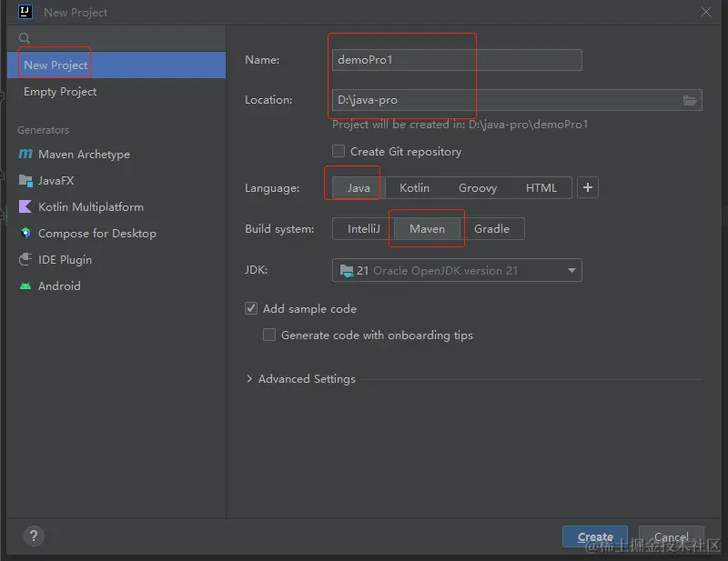Click the IDE Plugin icon
The height and width of the screenshot is (561, 728).
point(25,259)
